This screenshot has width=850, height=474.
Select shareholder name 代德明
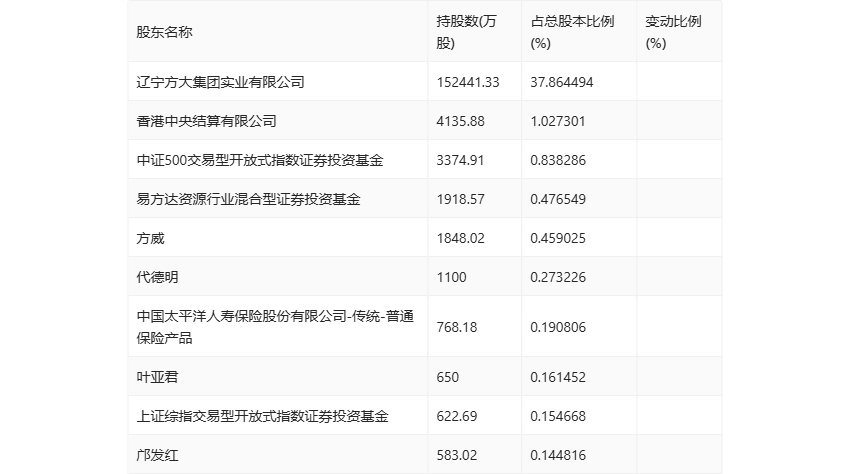pyautogui.click(x=157, y=277)
